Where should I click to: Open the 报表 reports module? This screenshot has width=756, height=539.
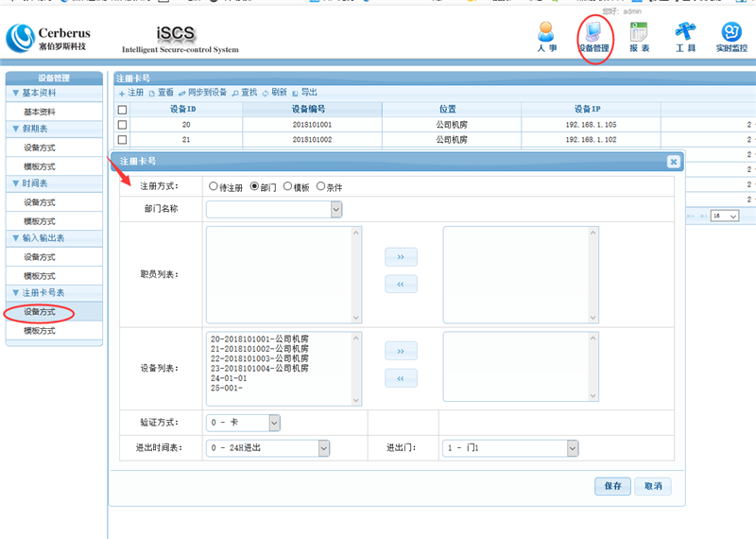pyautogui.click(x=639, y=36)
